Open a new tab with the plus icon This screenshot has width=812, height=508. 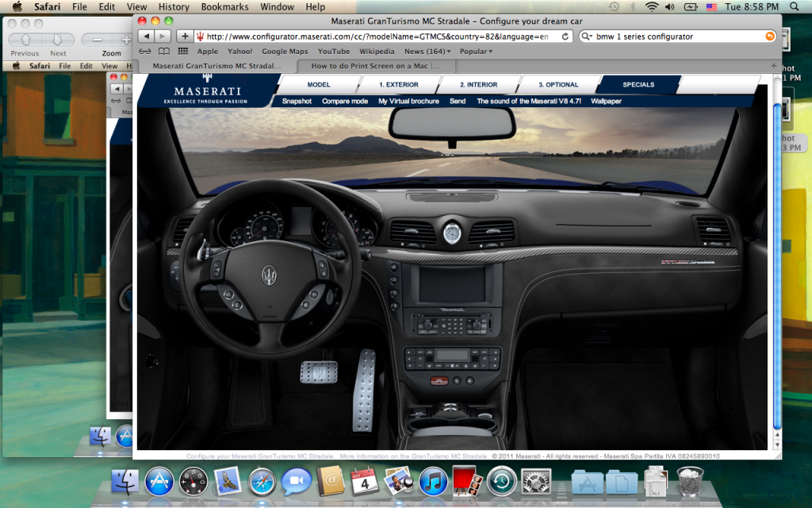[x=774, y=66]
